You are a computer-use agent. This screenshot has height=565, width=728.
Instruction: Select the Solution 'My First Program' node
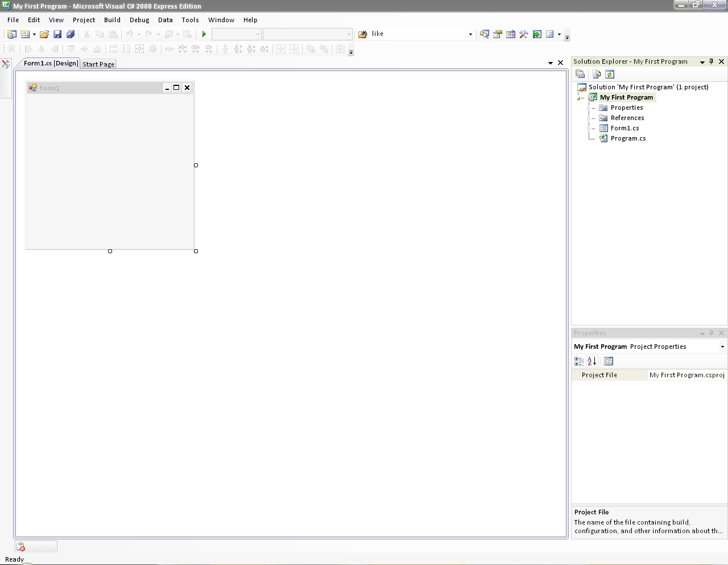pos(648,87)
